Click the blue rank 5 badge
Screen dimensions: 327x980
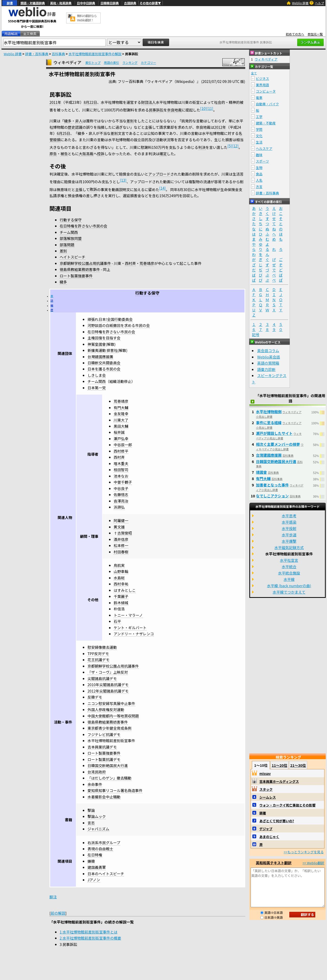coord(254,805)
